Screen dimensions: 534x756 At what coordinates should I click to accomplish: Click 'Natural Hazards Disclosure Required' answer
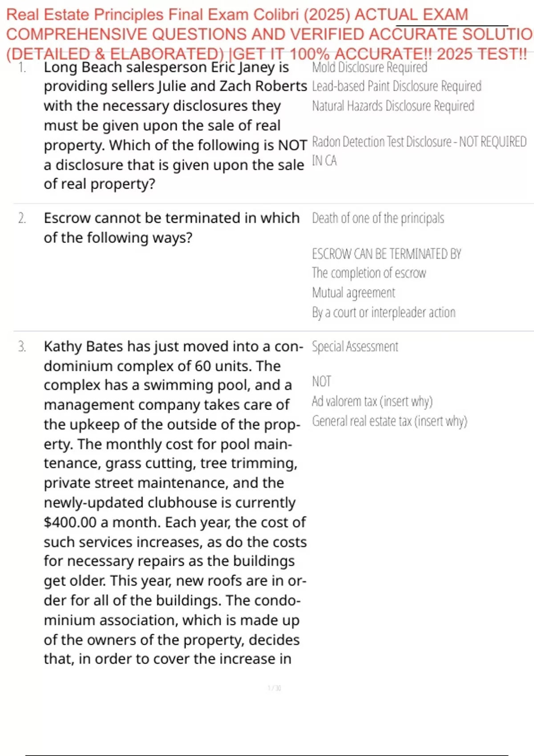[393, 106]
